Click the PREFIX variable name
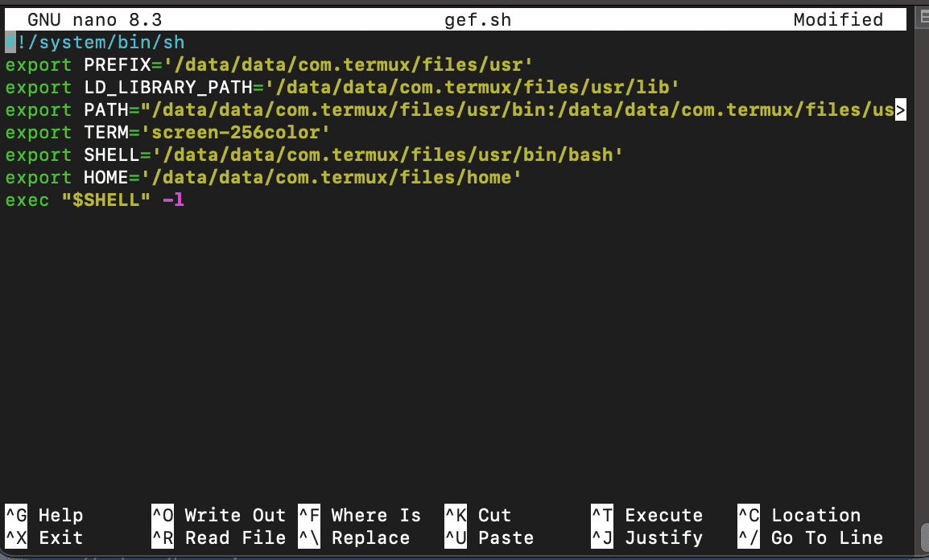 pos(118,64)
